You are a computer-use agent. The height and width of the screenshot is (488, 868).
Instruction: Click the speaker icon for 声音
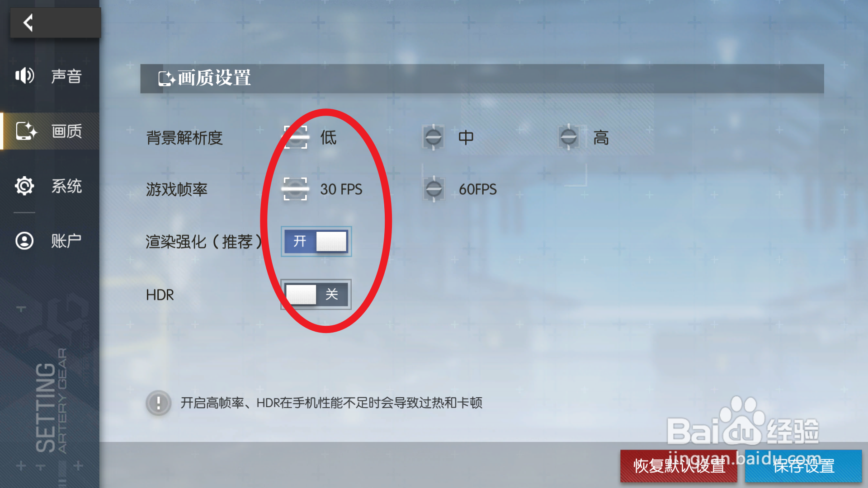click(24, 75)
